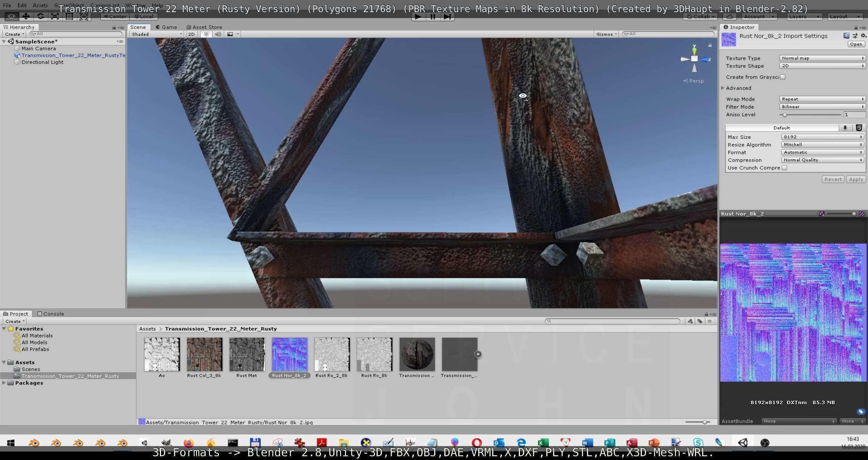Open the Assets menu
Image resolution: width=868 pixels, height=460 pixels.
point(40,5)
